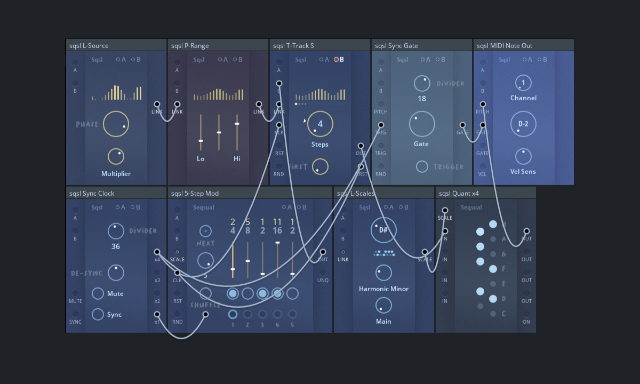Screen dimensions: 640x384
Task: Click the RST port on T-Track S
Action: [x=279, y=146]
